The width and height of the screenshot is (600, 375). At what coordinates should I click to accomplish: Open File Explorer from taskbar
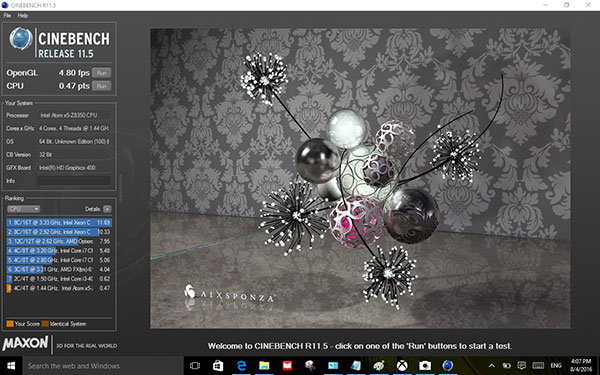264,366
